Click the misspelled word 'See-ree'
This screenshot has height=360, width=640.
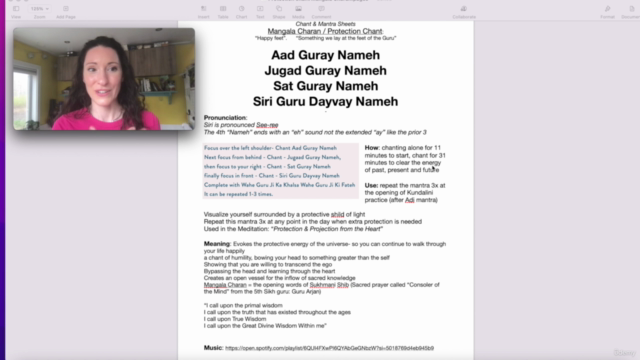267,125
